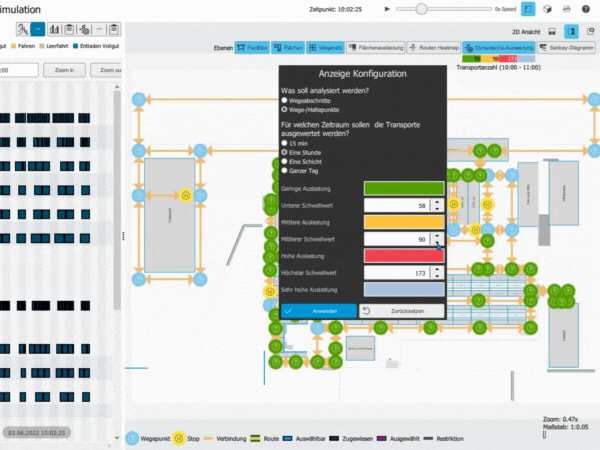The height and width of the screenshot is (450, 600).
Task: Select the Wegeabschnitte radio option
Action: (285, 100)
